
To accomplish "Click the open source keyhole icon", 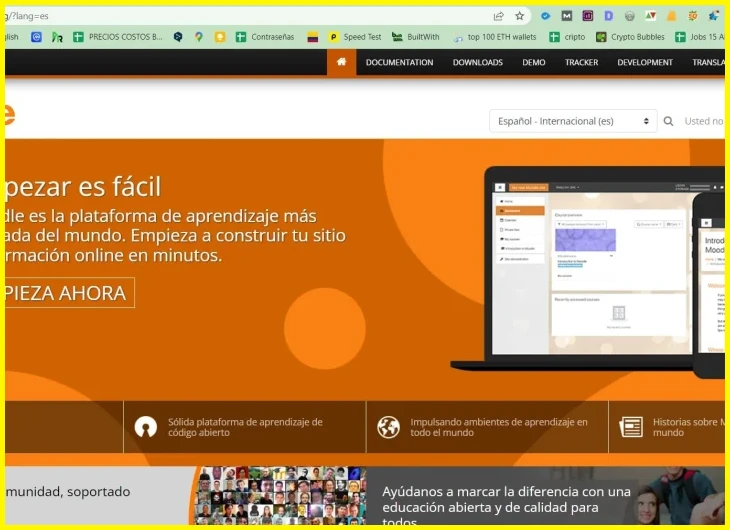I will (x=145, y=427).
